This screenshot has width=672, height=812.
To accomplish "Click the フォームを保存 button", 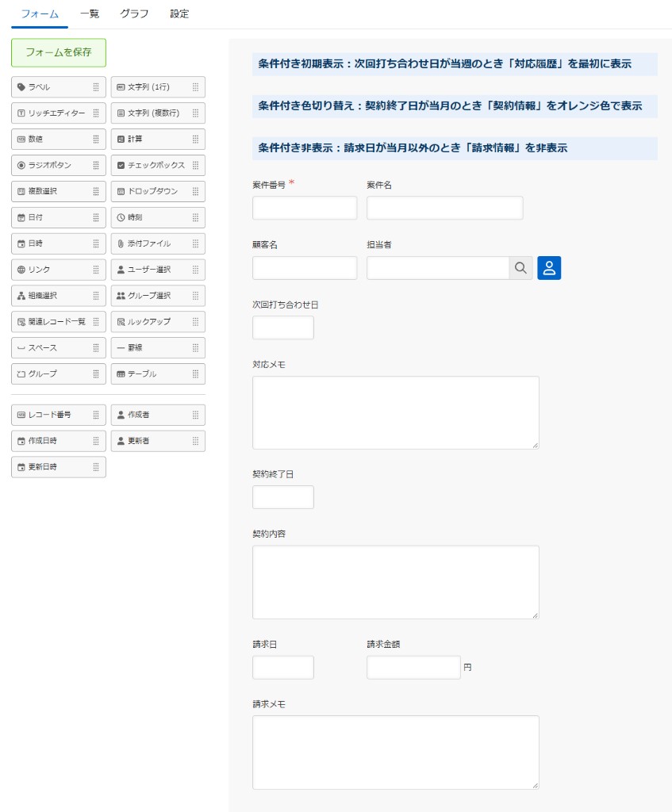I will point(59,52).
